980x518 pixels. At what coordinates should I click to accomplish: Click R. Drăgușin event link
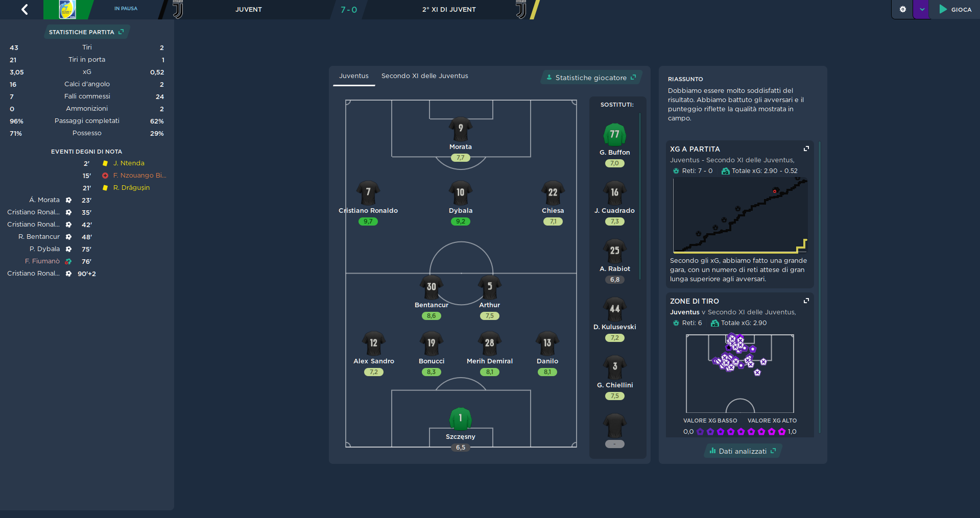pos(131,188)
